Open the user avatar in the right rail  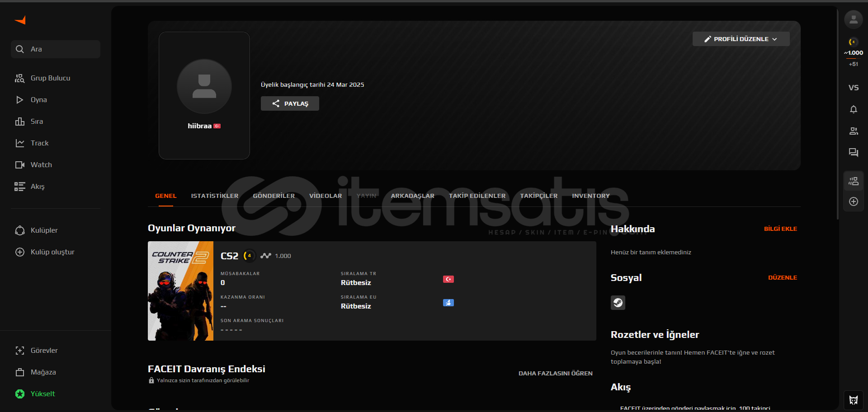(x=854, y=19)
